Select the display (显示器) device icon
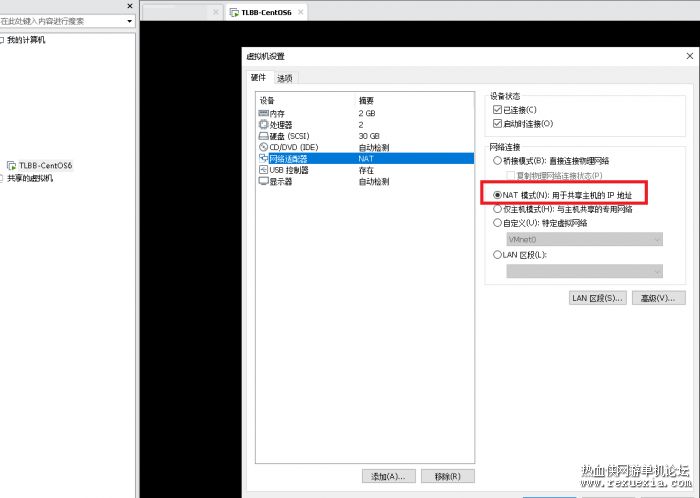 [x=263, y=181]
